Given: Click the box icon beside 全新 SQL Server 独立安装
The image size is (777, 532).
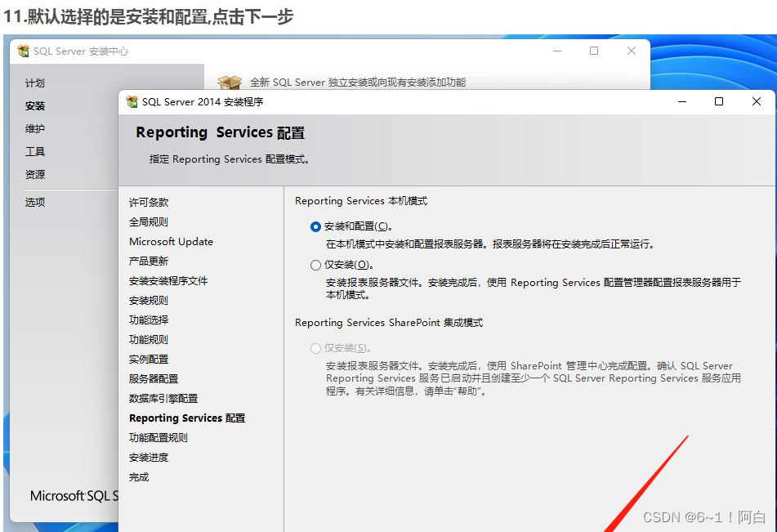Looking at the screenshot, I should coord(230,83).
